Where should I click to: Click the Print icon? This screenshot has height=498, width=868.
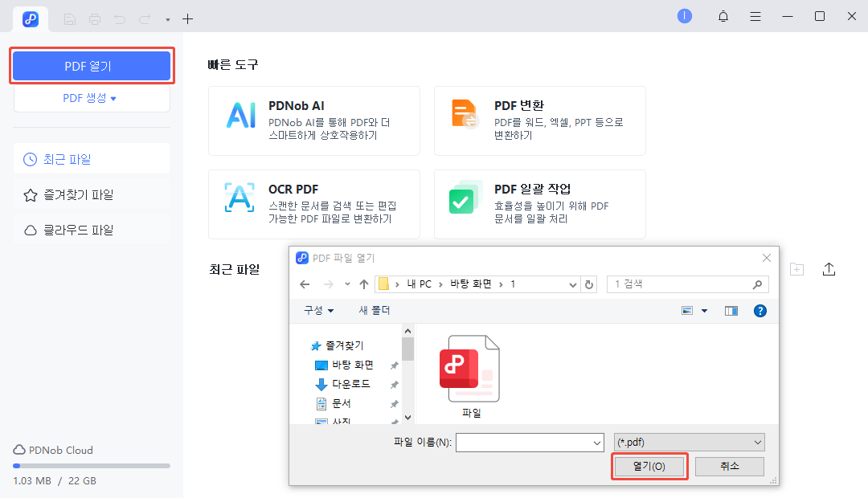click(95, 18)
